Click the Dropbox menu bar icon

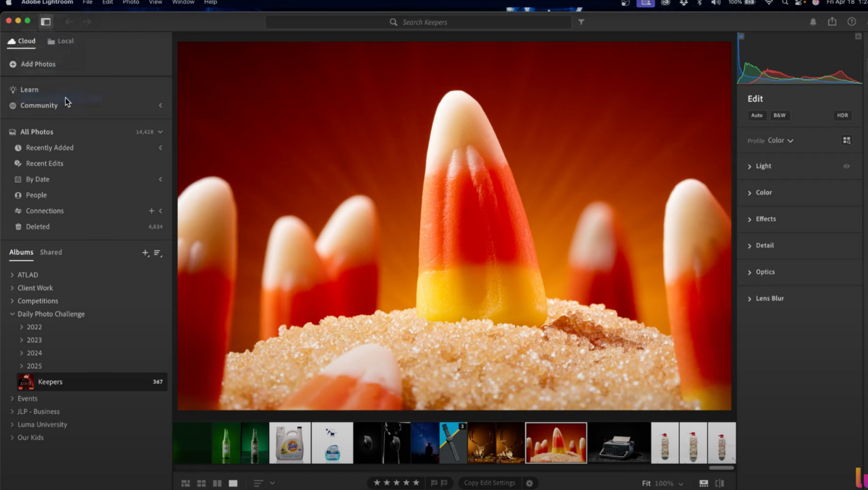tap(682, 3)
